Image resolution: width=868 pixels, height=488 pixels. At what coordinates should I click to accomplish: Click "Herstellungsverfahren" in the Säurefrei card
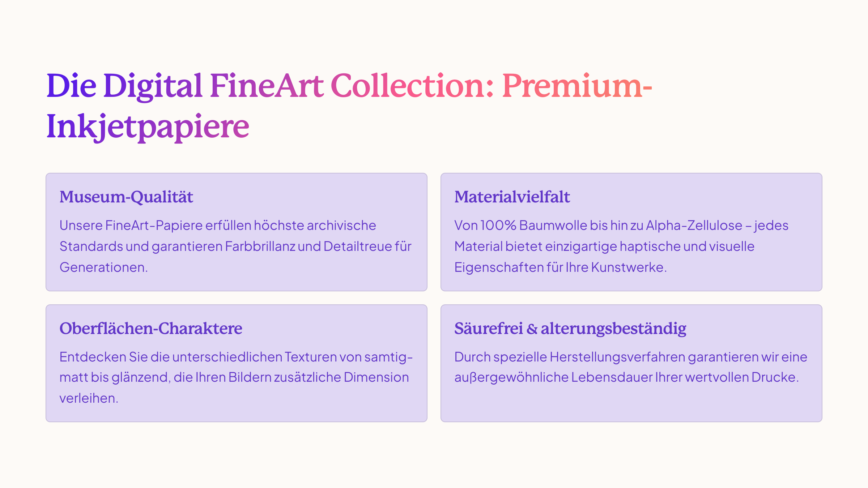[x=617, y=357]
